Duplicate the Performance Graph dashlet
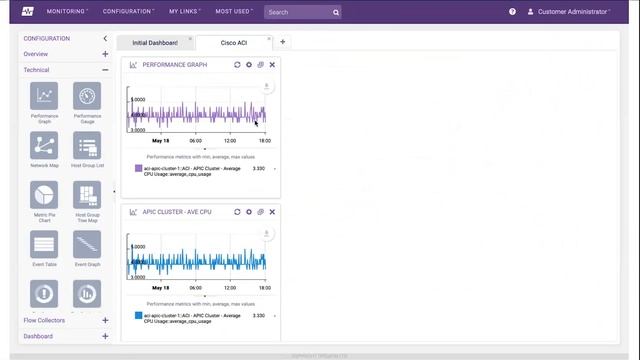 click(x=260, y=64)
